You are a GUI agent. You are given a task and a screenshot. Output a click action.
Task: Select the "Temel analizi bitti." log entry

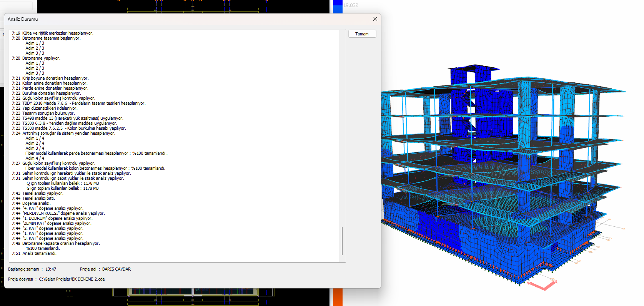click(38, 198)
